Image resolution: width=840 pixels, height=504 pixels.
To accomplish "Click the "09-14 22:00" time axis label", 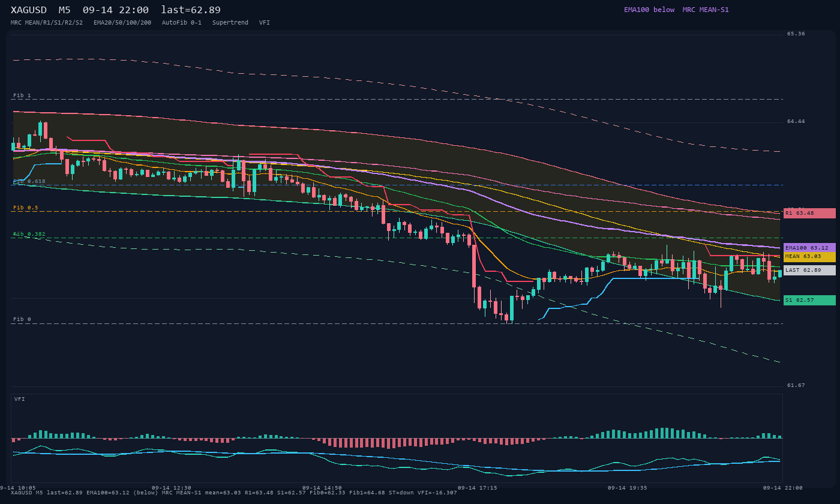I will coord(783,488).
